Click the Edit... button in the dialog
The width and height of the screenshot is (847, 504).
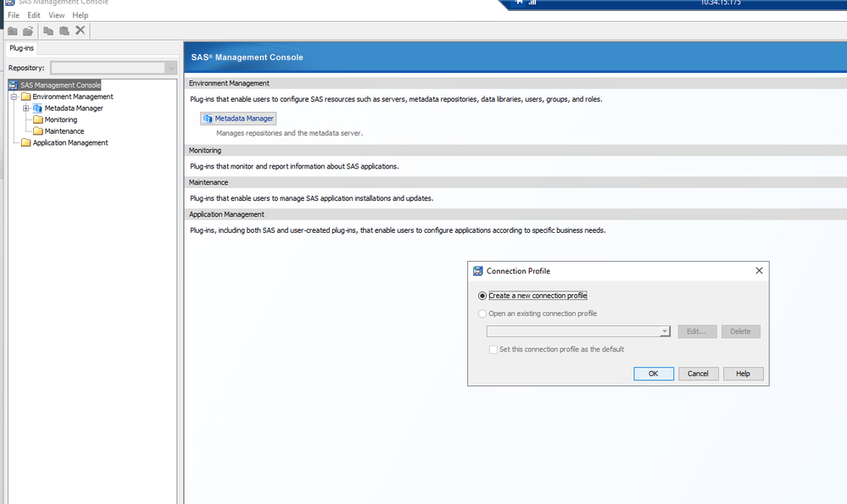[697, 331]
